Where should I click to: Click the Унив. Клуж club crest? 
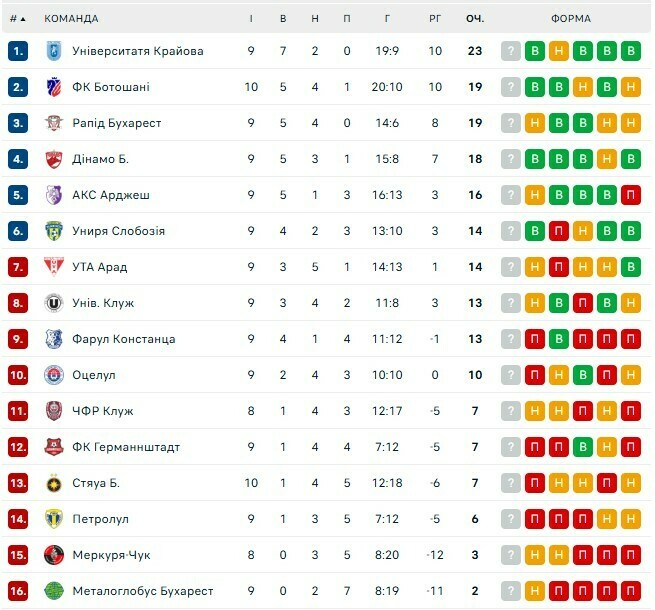click(54, 303)
